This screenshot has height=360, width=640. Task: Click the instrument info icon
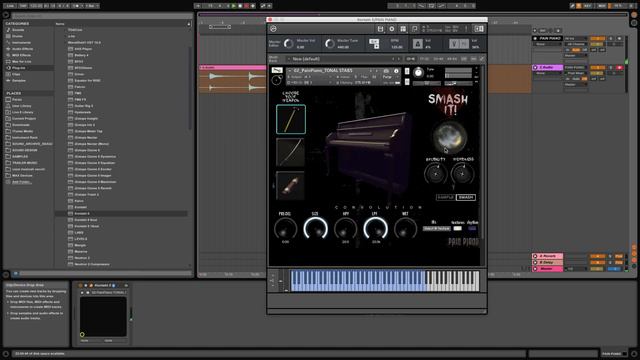coord(396,71)
